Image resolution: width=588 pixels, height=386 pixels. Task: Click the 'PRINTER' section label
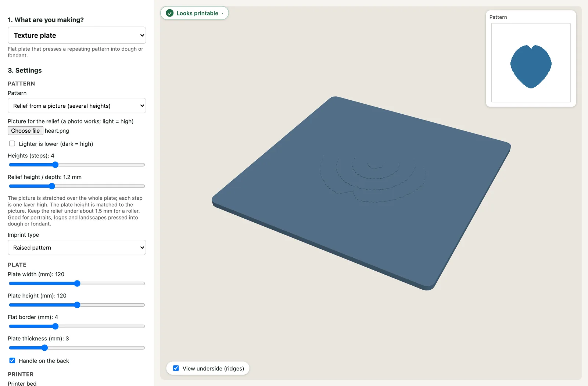[x=21, y=374]
